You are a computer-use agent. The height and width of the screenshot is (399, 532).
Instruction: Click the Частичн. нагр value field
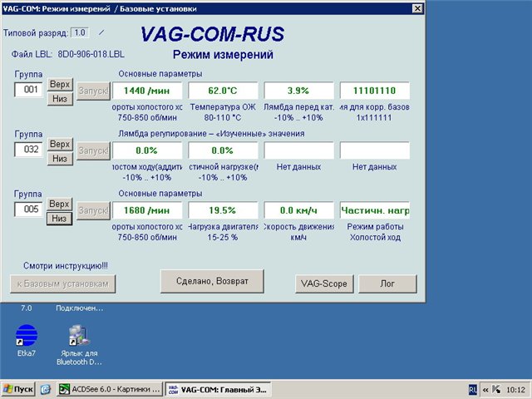coord(375,210)
